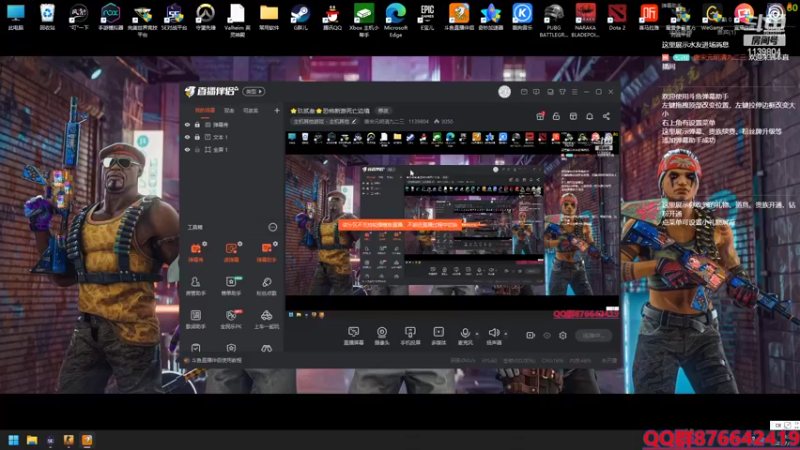The width and height of the screenshot is (800, 450).
Task: Open the WeGame desktop shortcut
Action: point(712,16)
